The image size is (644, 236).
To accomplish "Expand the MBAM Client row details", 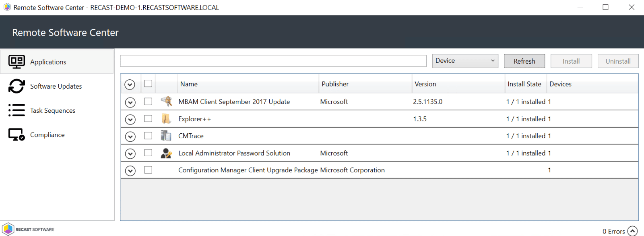I will [x=130, y=102].
